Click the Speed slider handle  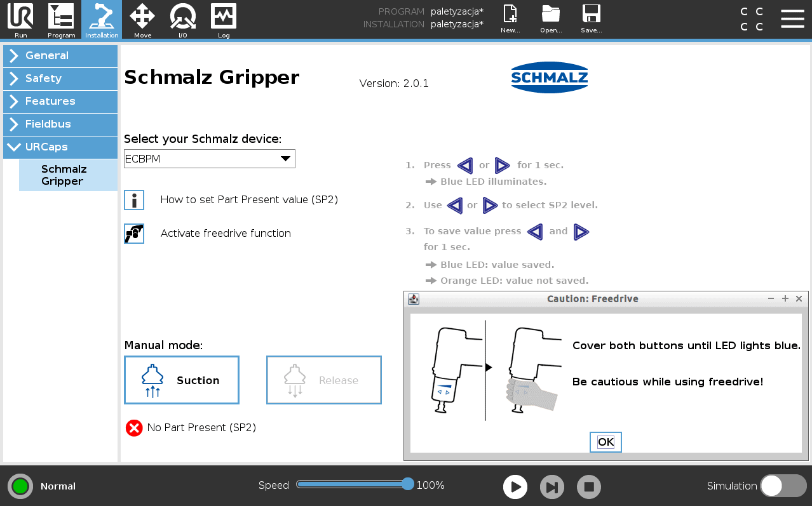pyautogui.click(x=408, y=484)
